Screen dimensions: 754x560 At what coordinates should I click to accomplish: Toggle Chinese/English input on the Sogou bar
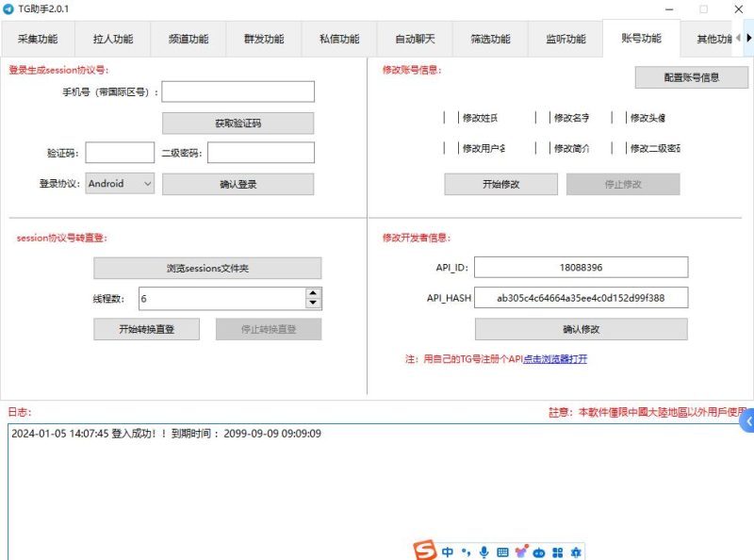click(x=448, y=552)
